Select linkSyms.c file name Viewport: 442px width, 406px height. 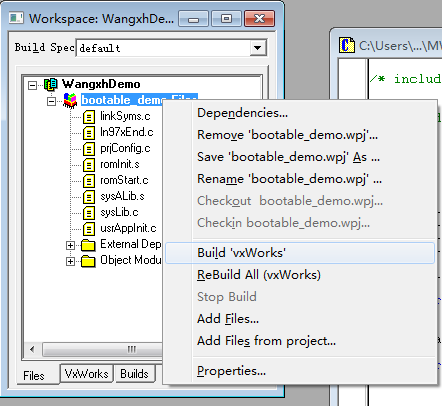125,116
